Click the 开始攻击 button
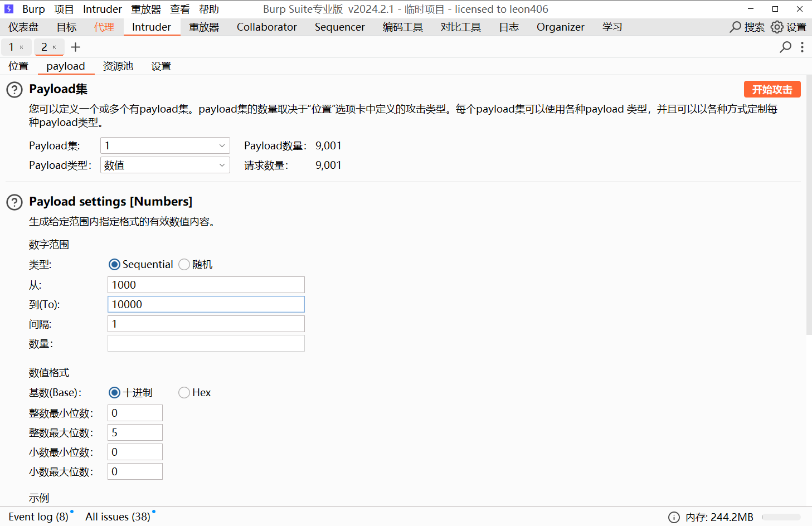Viewport: 812px width, 526px height. point(772,89)
